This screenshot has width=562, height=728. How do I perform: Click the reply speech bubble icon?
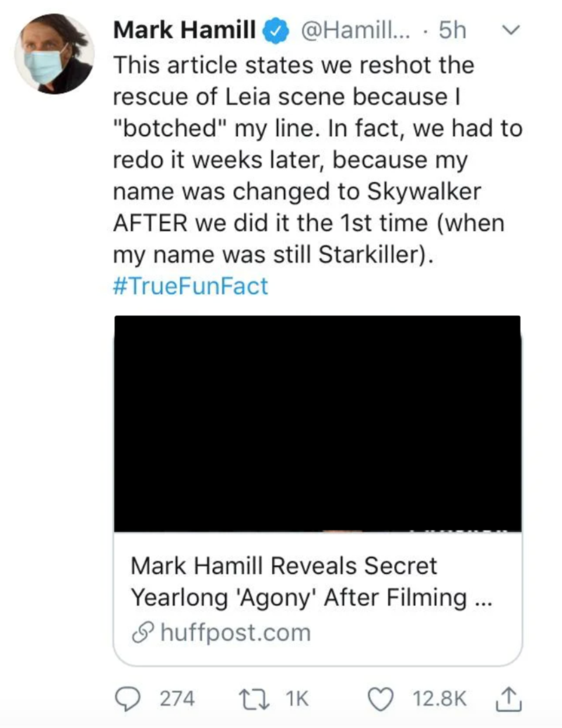(129, 699)
